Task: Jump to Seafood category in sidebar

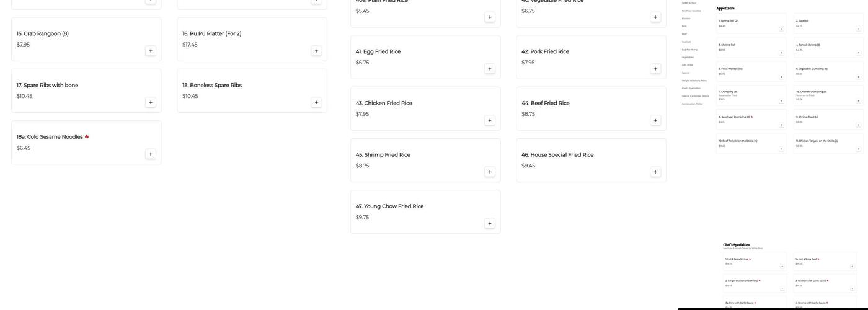Action: pos(686,42)
